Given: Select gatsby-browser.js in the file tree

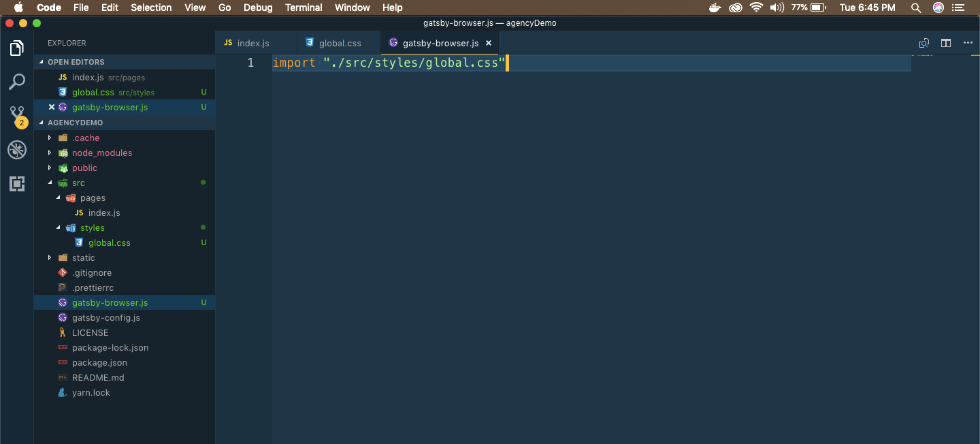Looking at the screenshot, I should pos(125,302).
